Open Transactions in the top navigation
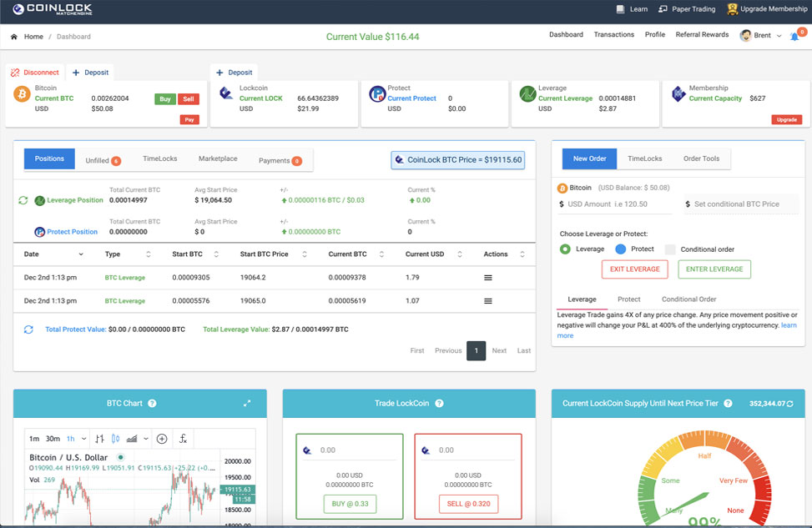The height and width of the screenshot is (528, 812). pos(614,35)
